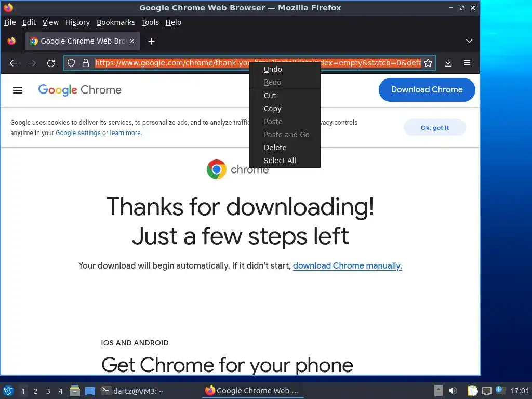The width and height of the screenshot is (532, 399).
Task: Choose Cut in the context menu
Action: coord(285,96)
